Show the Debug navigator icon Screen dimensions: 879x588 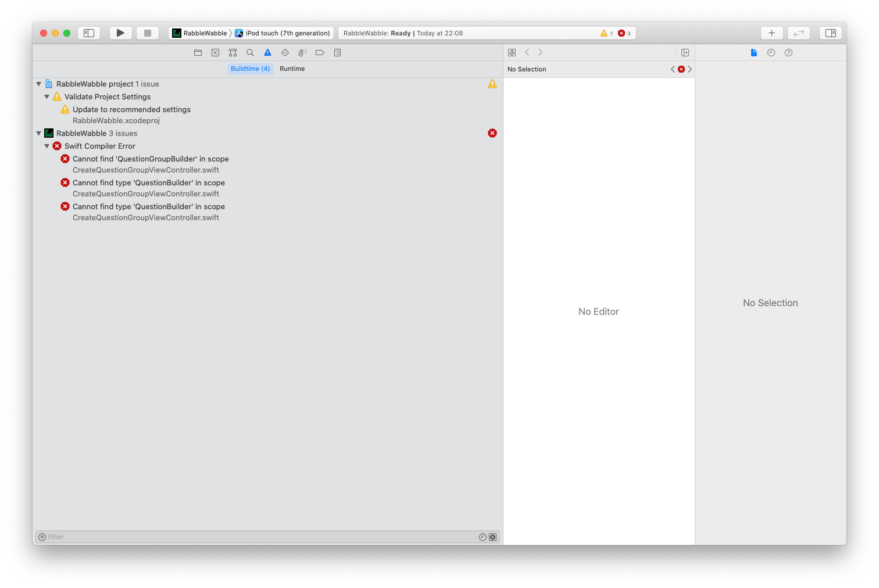[302, 52]
